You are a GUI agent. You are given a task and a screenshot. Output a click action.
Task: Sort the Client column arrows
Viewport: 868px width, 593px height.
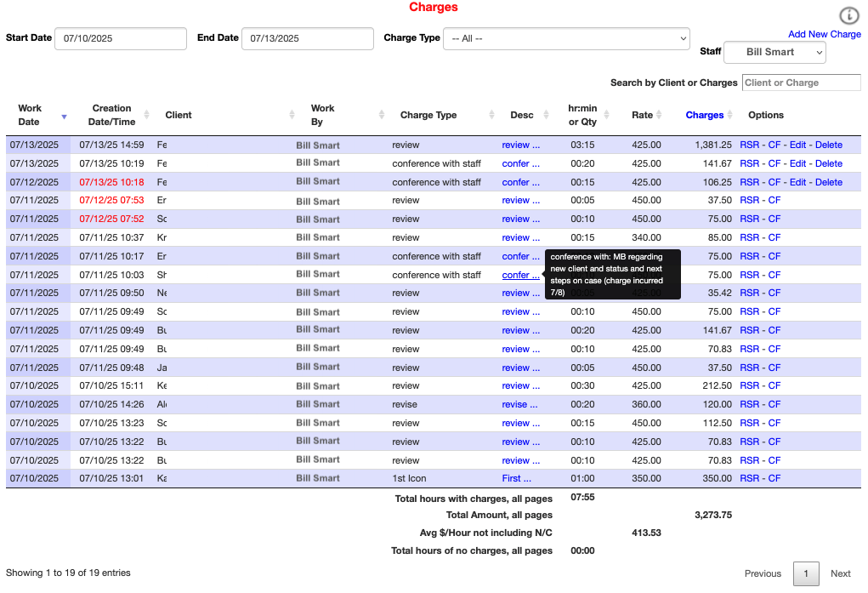(292, 115)
